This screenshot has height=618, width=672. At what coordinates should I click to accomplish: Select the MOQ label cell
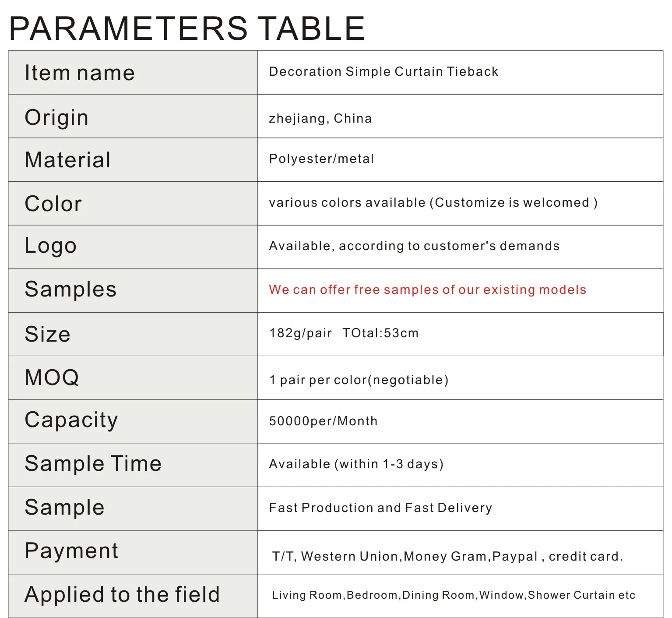point(52,378)
